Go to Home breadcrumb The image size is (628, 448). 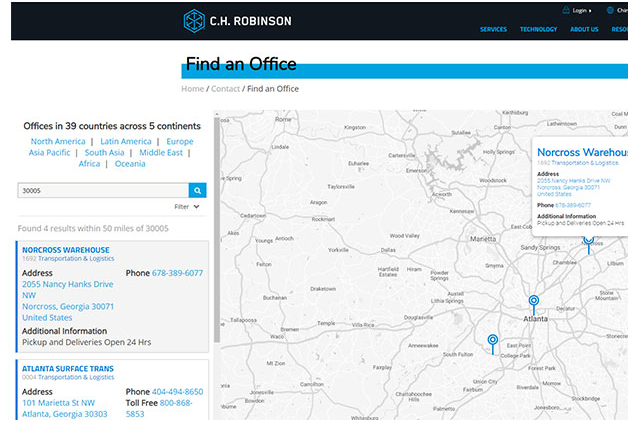click(x=193, y=89)
